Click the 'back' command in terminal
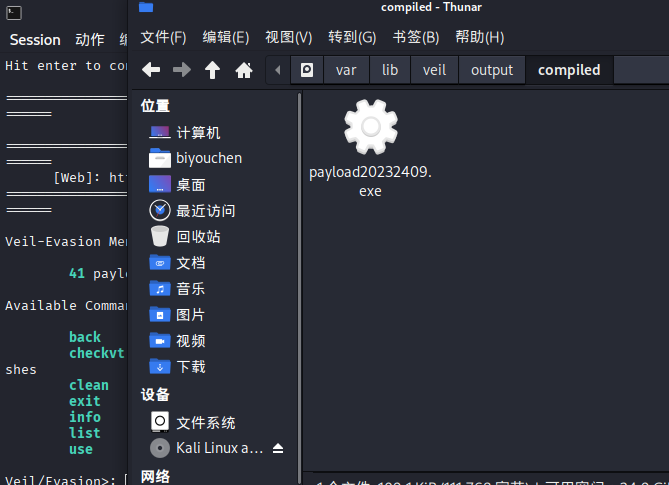The height and width of the screenshot is (485, 669). (x=85, y=337)
